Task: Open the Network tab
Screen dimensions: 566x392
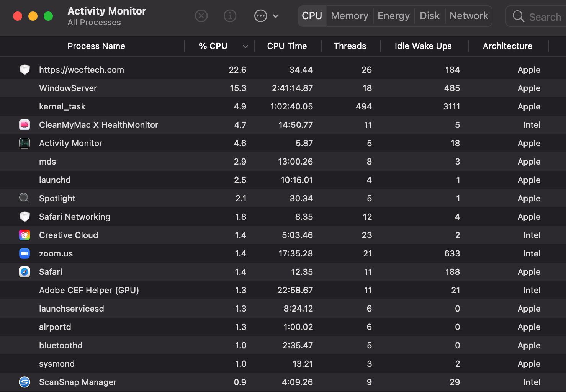Action: tap(469, 16)
